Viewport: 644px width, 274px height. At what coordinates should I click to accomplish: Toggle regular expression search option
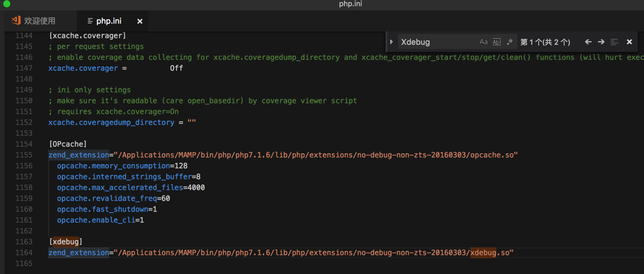[x=510, y=42]
